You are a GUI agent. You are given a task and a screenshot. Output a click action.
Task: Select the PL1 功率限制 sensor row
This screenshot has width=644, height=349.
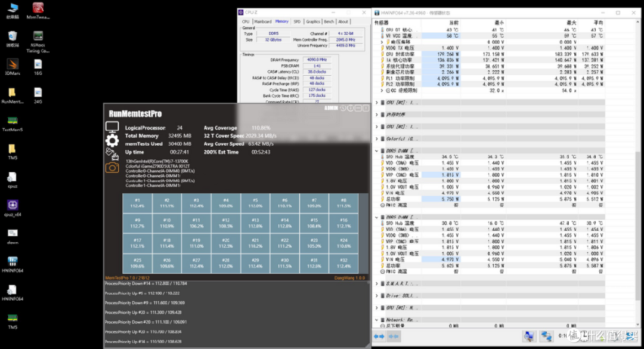[x=489, y=78]
